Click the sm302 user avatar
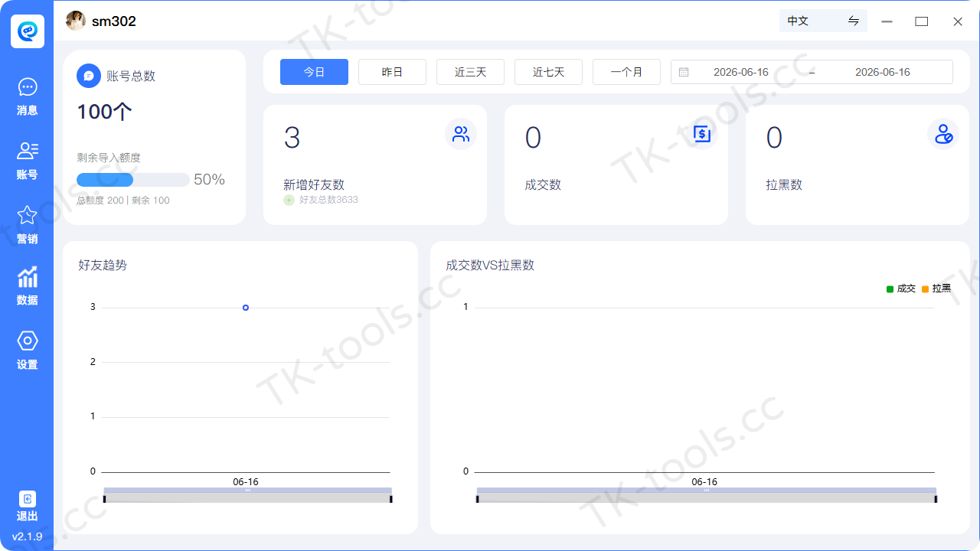The width and height of the screenshot is (980, 551). coord(76,21)
